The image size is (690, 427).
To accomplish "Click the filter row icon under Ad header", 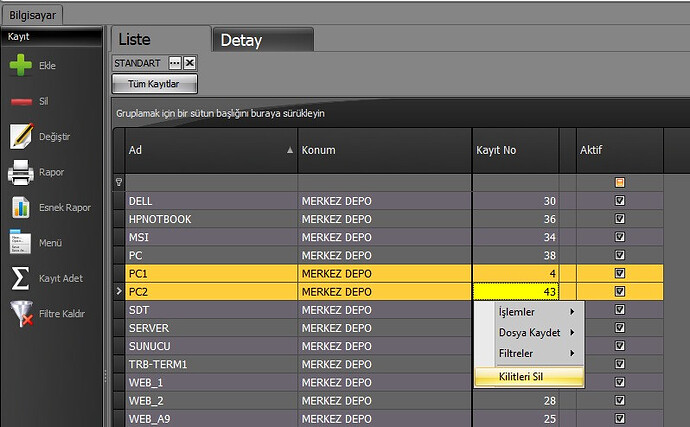I will [x=119, y=182].
